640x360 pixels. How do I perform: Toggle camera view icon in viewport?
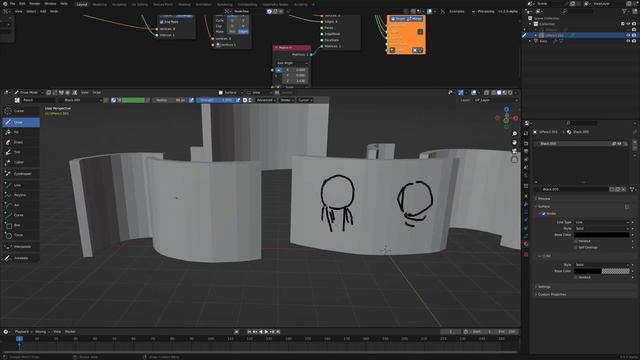click(x=514, y=151)
